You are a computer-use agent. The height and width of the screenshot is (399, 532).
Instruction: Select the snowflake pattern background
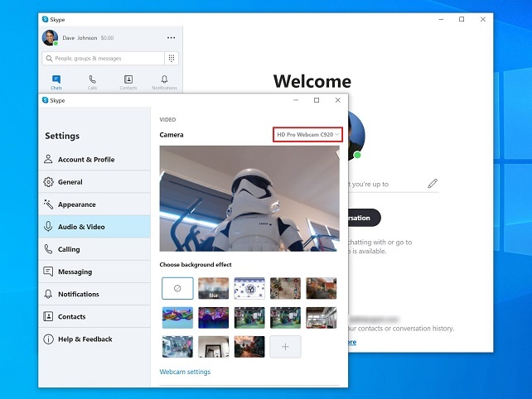pyautogui.click(x=249, y=288)
